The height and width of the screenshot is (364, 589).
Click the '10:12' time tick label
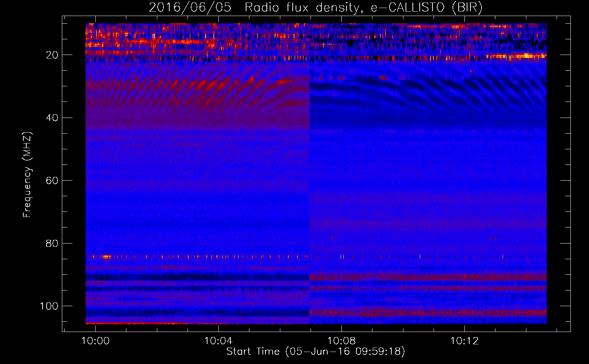tap(465, 341)
